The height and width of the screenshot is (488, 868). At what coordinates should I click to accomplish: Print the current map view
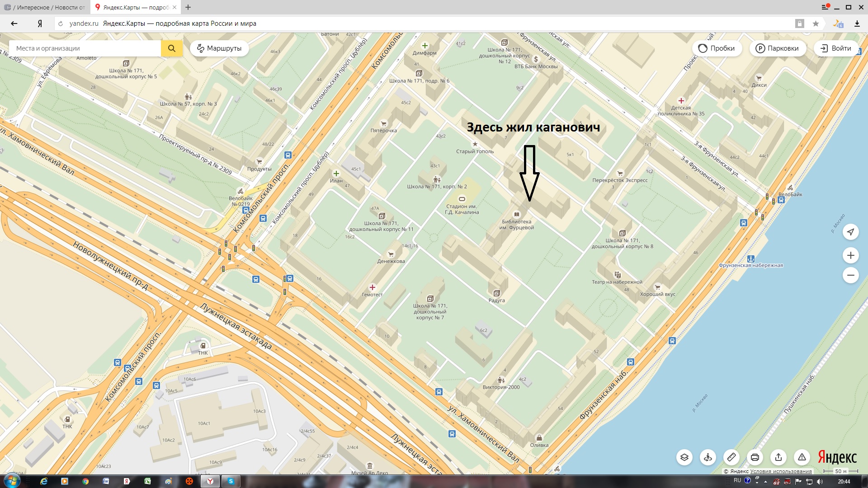(755, 457)
